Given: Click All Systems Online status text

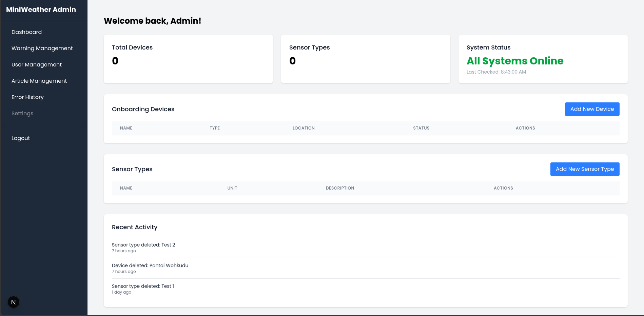Looking at the screenshot, I should point(515,61).
